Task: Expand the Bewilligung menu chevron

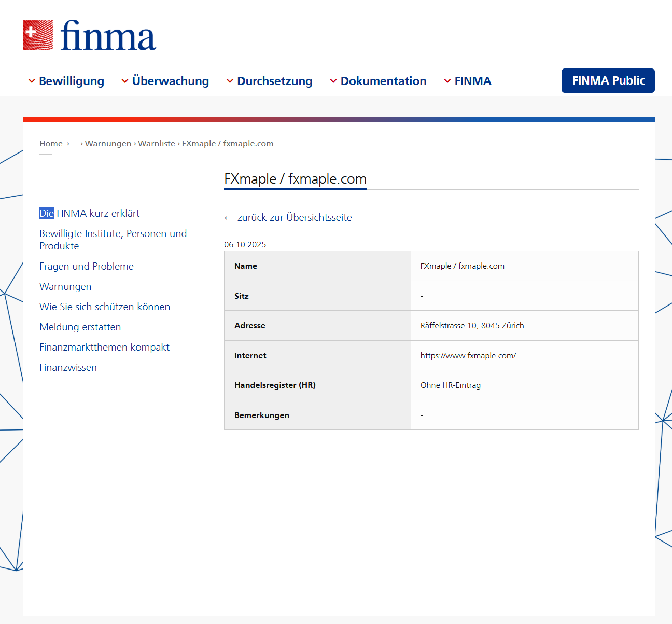Action: (x=32, y=81)
